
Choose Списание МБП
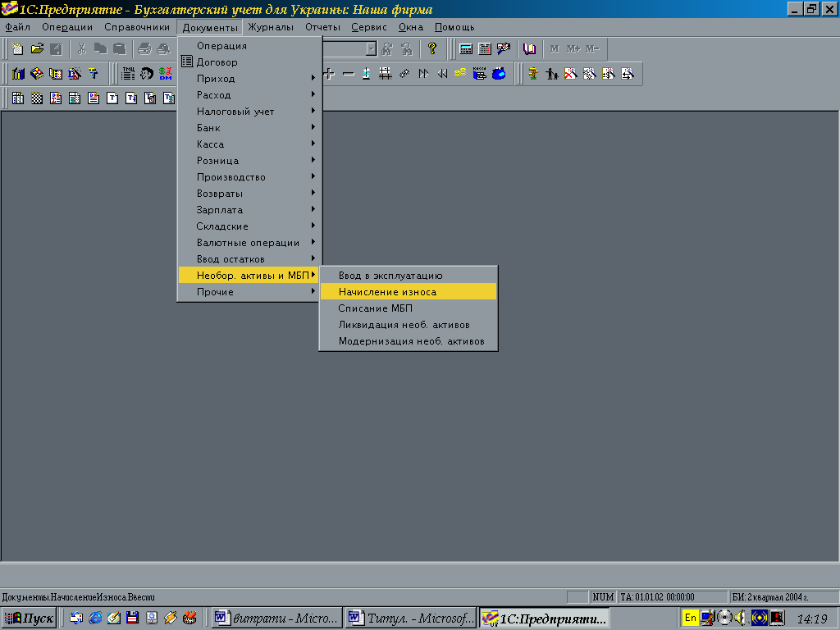click(409, 308)
